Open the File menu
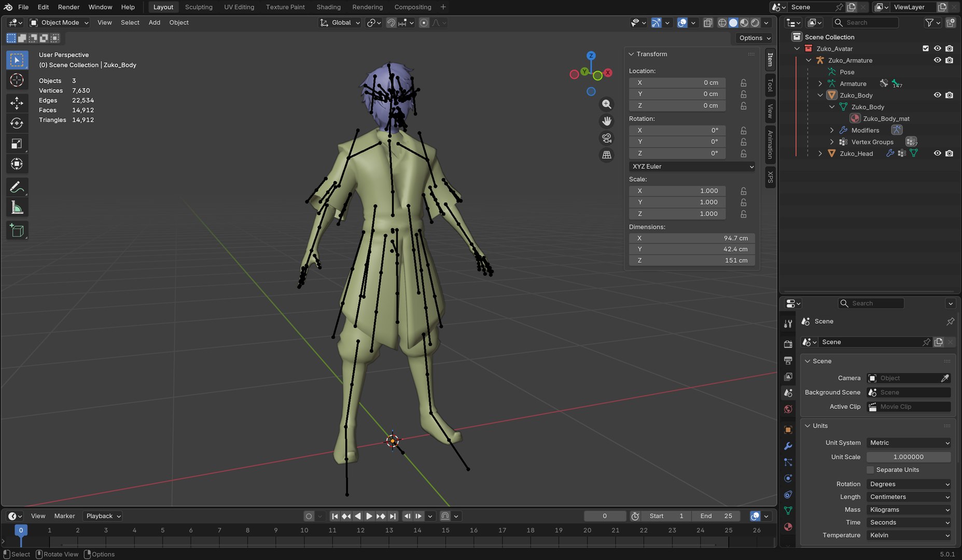Image resolution: width=962 pixels, height=560 pixels. [x=23, y=7]
